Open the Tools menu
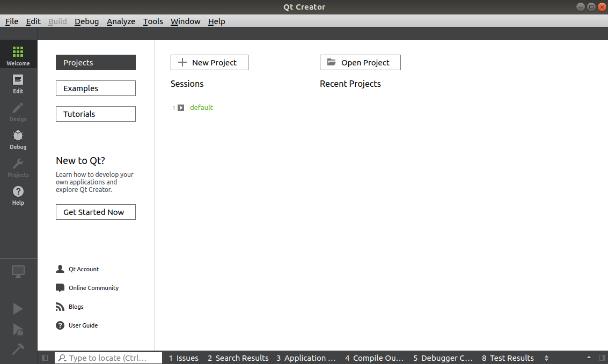The height and width of the screenshot is (364, 608). click(153, 21)
